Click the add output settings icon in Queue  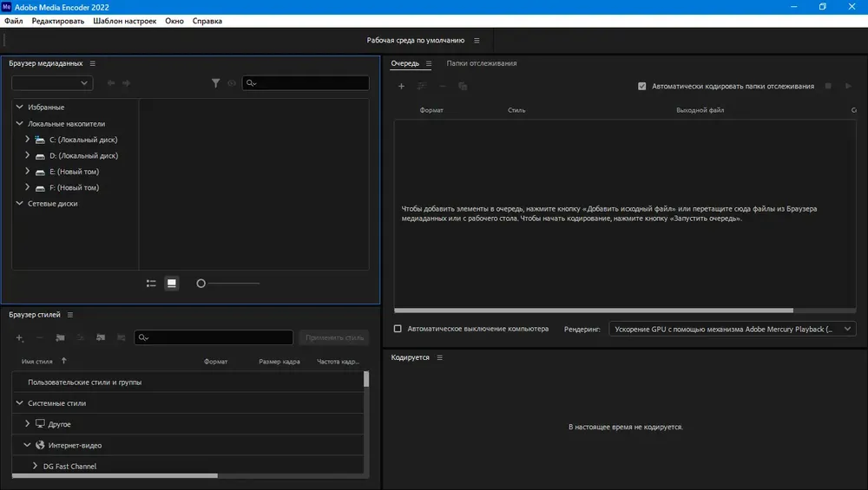(x=422, y=86)
